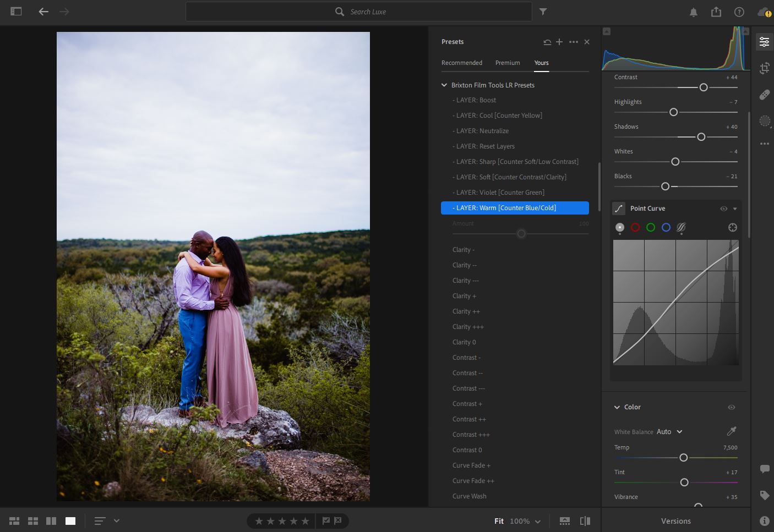Click the filter funnel icon
Image resolution: width=774 pixels, height=532 pixels.
pyautogui.click(x=543, y=12)
